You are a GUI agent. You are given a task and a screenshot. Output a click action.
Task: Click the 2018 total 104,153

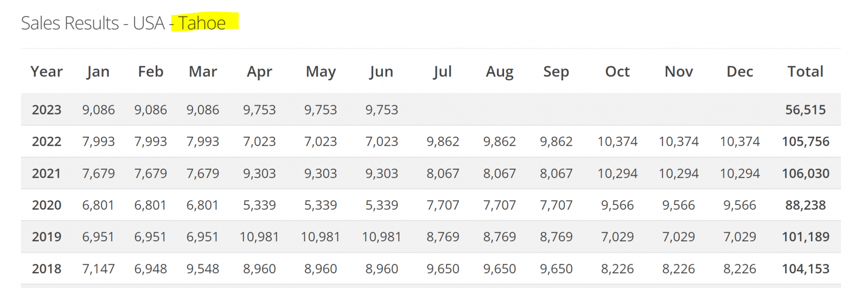pos(806,268)
